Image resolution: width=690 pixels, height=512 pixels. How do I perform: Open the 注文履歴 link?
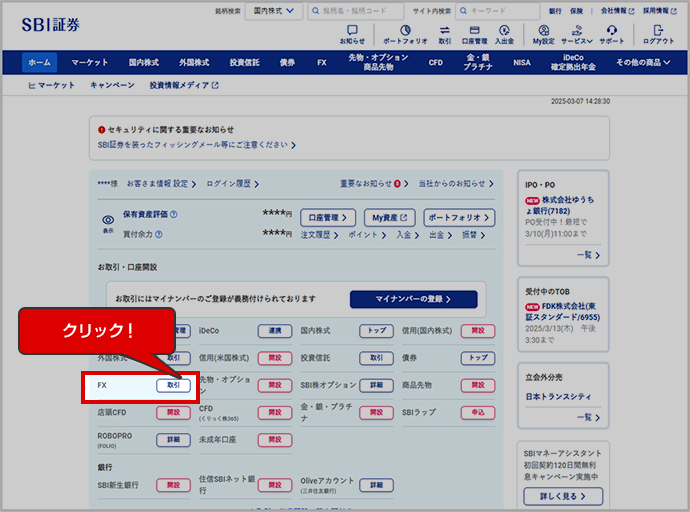[x=319, y=235]
